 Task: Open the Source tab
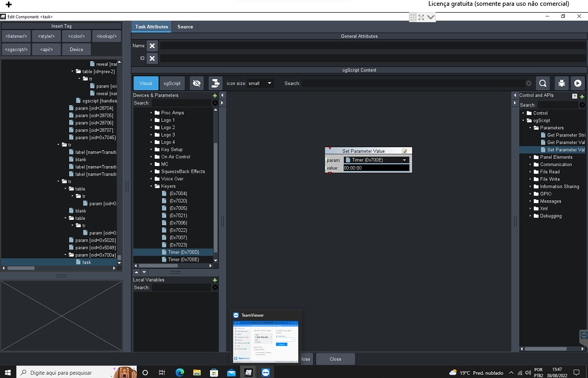[x=185, y=26]
